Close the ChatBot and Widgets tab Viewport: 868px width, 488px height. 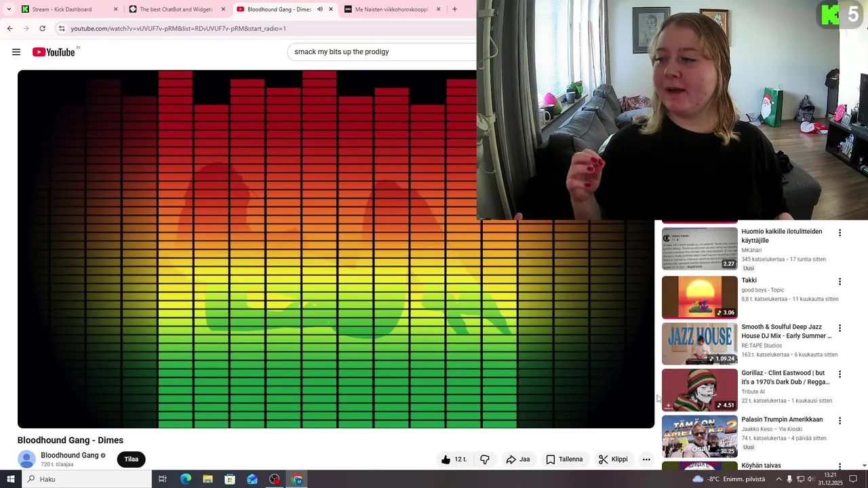pos(223,9)
